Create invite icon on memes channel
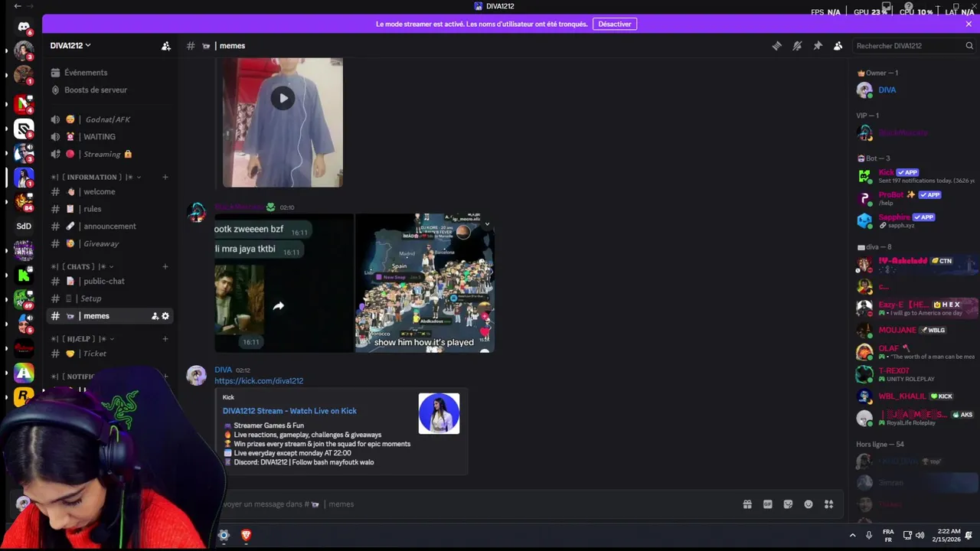Image resolution: width=980 pixels, height=551 pixels. pos(155,316)
